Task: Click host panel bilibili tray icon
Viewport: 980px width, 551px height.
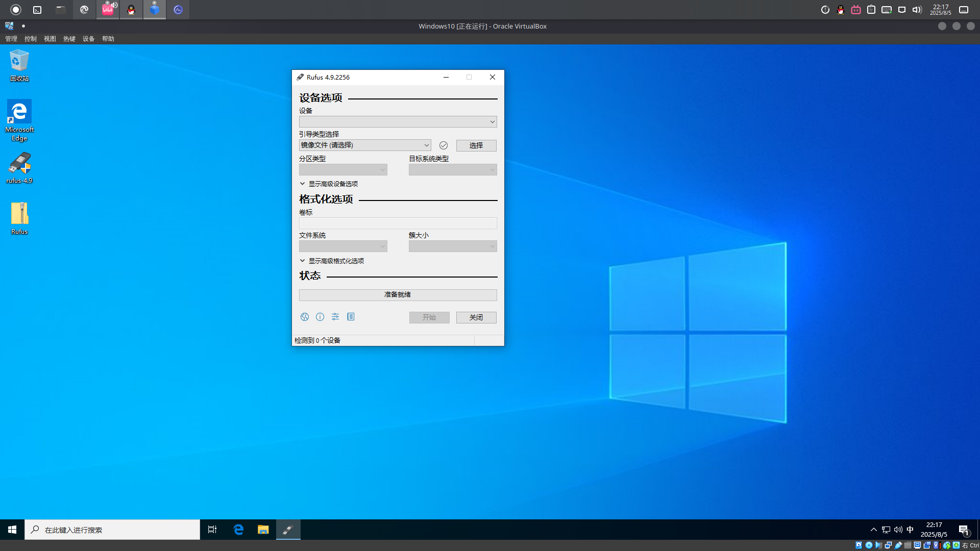Action: pos(856,10)
